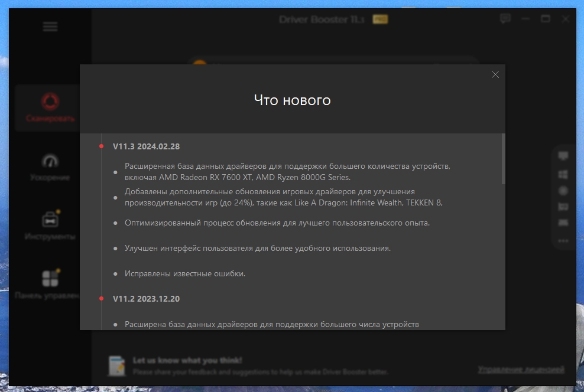Click the Windows logo icon in right panel
Screen dimensions: 584x392
coord(563,174)
